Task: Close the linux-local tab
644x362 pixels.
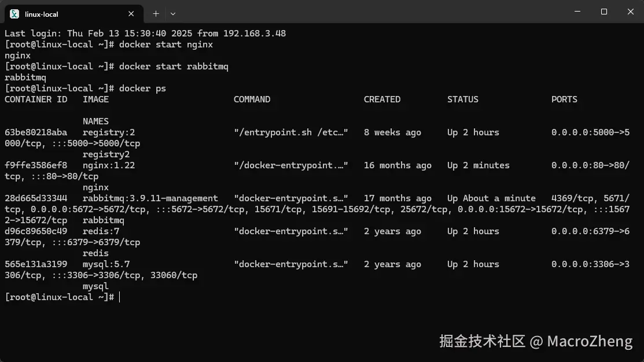Action: (131, 14)
